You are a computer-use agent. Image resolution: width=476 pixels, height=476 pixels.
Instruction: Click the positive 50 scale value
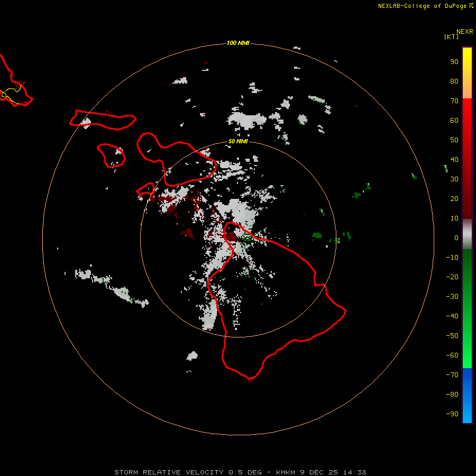pyautogui.click(x=454, y=140)
